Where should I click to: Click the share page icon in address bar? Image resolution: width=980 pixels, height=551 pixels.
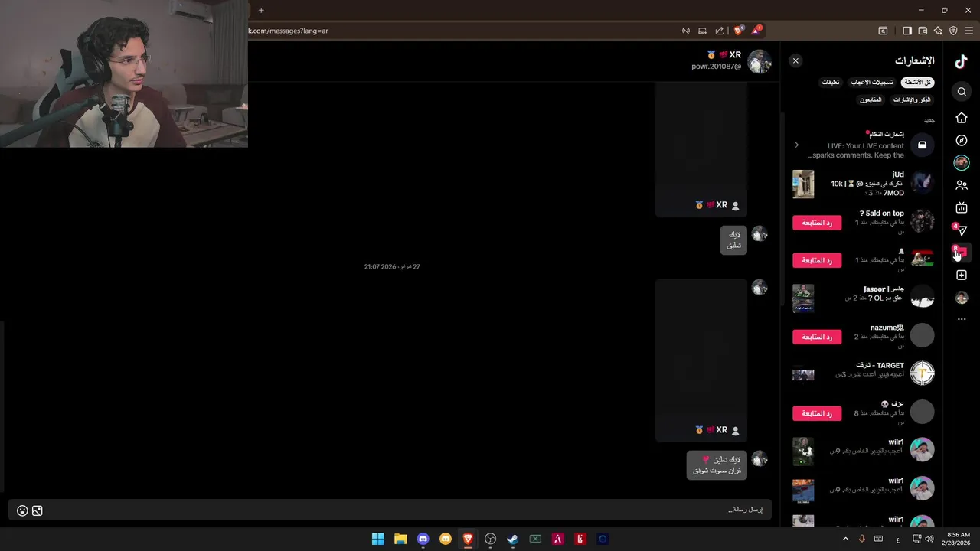720,31
